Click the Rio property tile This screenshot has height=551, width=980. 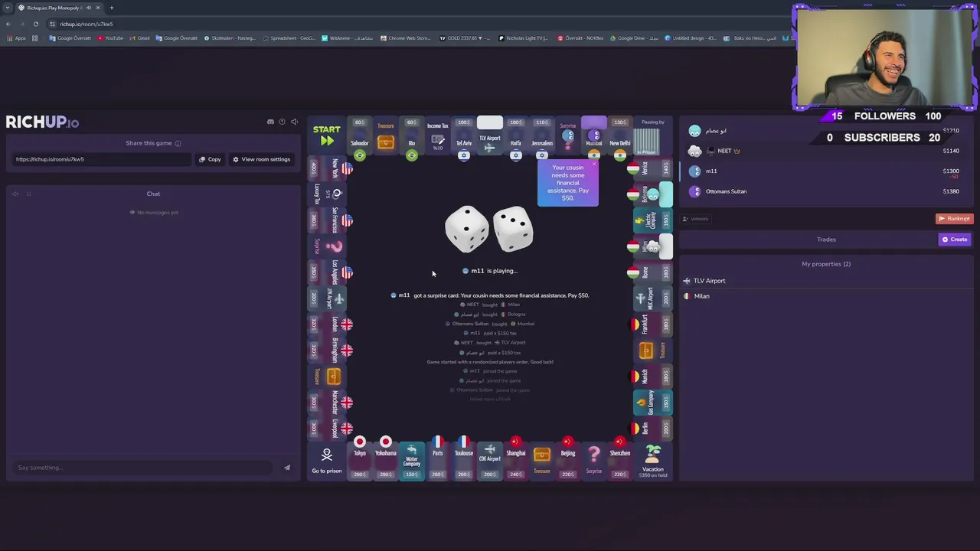click(x=412, y=138)
